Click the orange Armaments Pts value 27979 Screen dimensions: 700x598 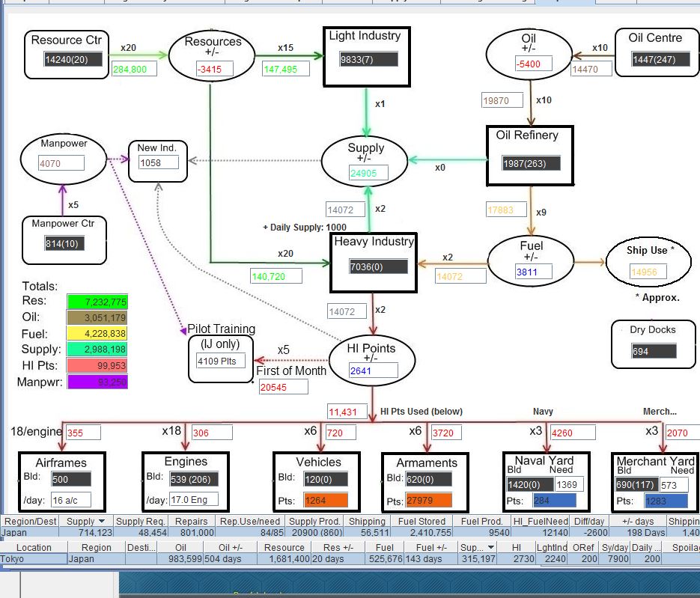coord(429,500)
